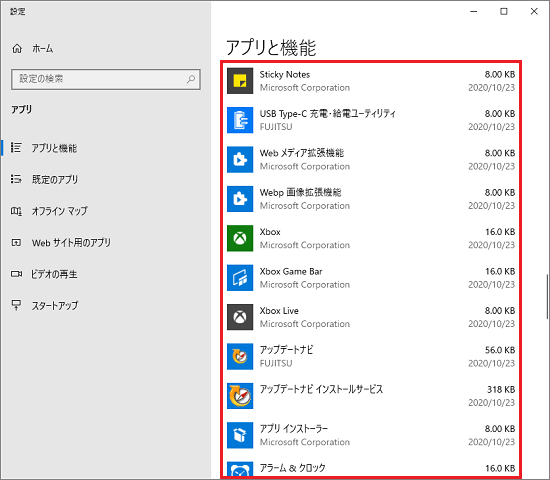Click the green Xbox app icon
550x480 pixels.
240,238
